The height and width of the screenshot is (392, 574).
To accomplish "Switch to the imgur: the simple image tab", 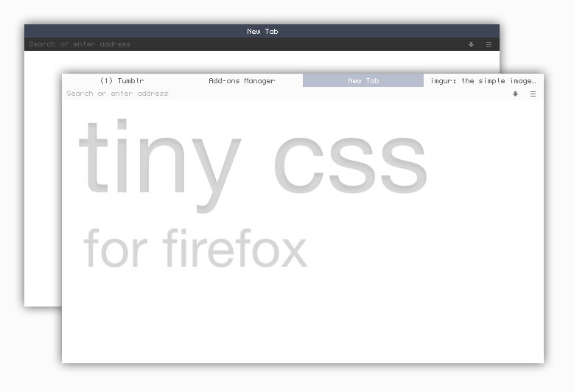I will click(483, 80).
